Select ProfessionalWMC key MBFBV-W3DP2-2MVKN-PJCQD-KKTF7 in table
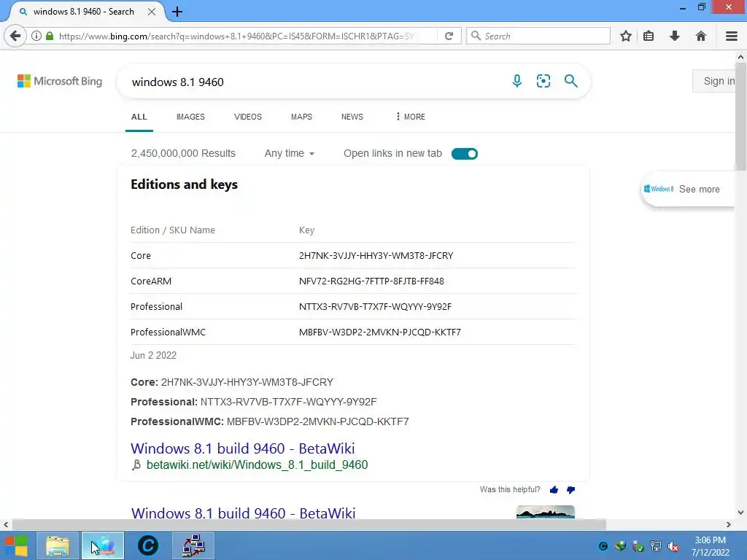This screenshot has height=560, width=747. click(379, 332)
